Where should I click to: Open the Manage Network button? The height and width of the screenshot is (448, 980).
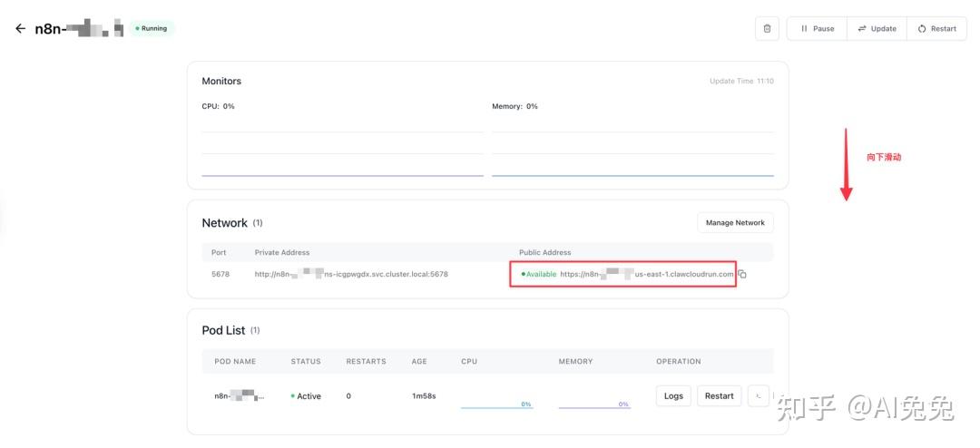[x=735, y=222]
